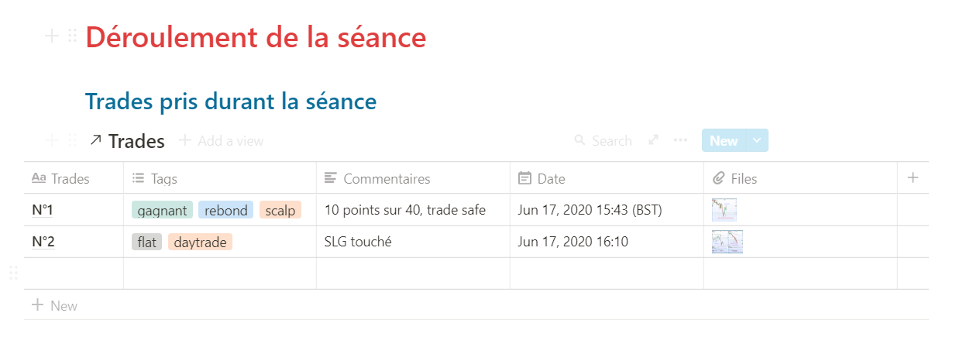The height and width of the screenshot is (344, 980).
Task: Open the chart thumbnail for trade N°2
Action: tap(727, 242)
